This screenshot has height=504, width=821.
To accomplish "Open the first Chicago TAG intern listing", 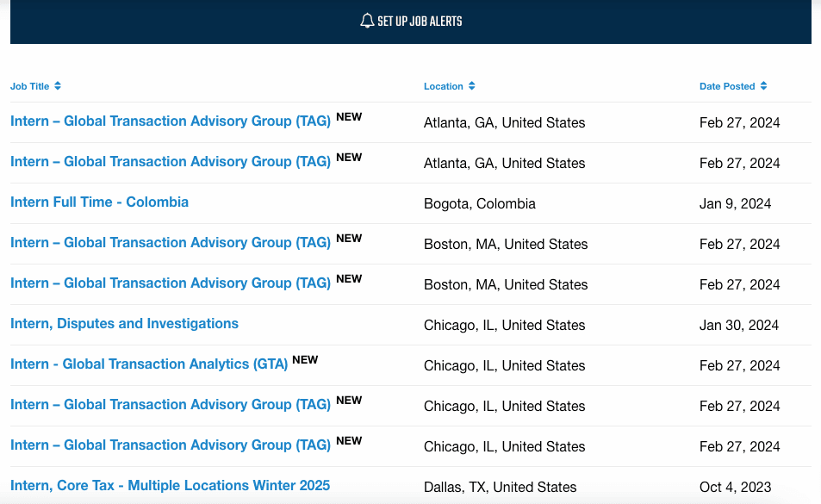I will (x=171, y=405).
